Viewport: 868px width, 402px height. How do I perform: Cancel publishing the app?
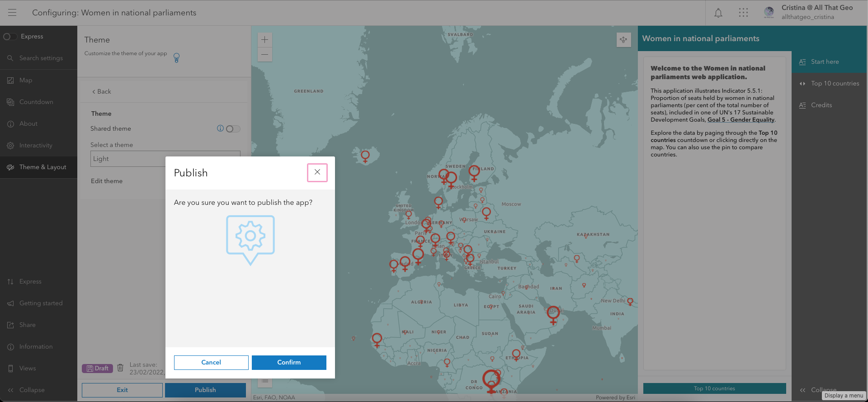(x=211, y=362)
